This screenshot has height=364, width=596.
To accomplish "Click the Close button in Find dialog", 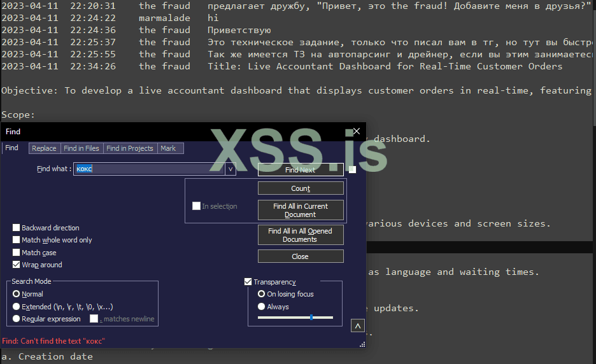I will click(301, 256).
